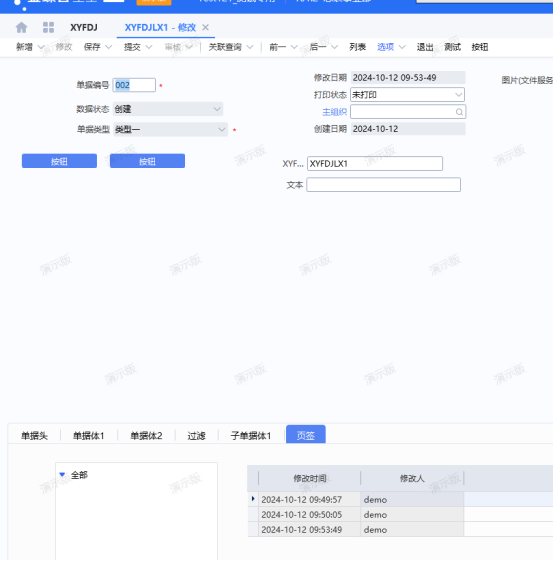The width and height of the screenshot is (554, 561).
Task: Switch to the 单据体1 tab
Action: coord(88,436)
